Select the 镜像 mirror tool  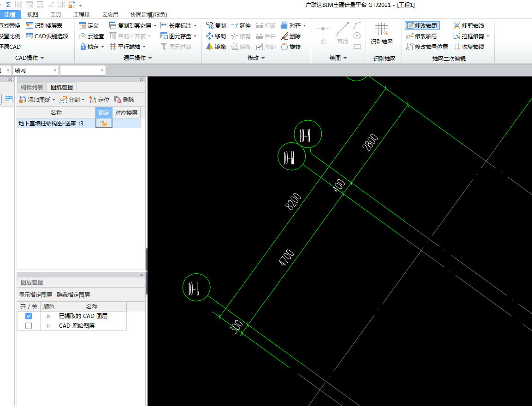pos(216,47)
